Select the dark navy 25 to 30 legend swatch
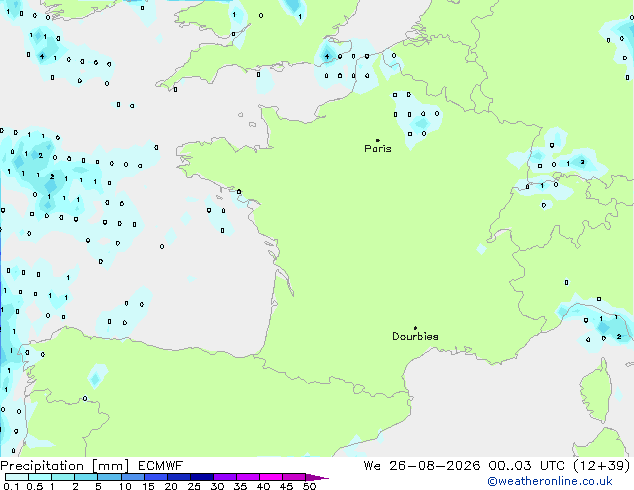The width and height of the screenshot is (634, 490). 202,477
